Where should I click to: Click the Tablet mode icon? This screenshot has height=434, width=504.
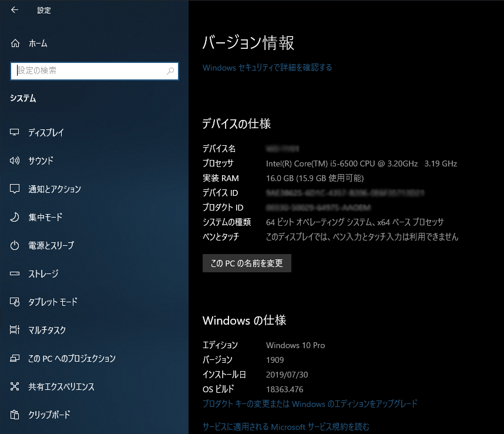(15, 302)
